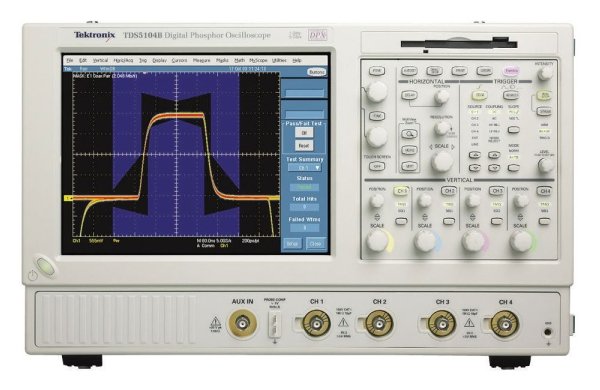
Task: Open the Math menu
Action: [x=239, y=60]
